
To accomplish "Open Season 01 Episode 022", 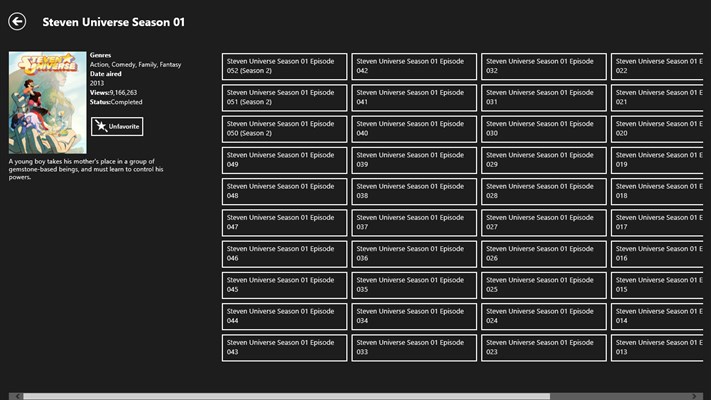I will (x=657, y=67).
